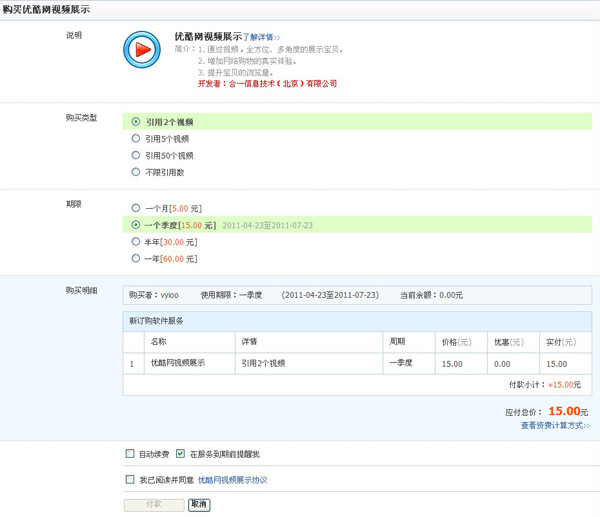Click the red 开发者 company text
Viewport: 600px width, 517px height.
pyautogui.click(x=267, y=83)
